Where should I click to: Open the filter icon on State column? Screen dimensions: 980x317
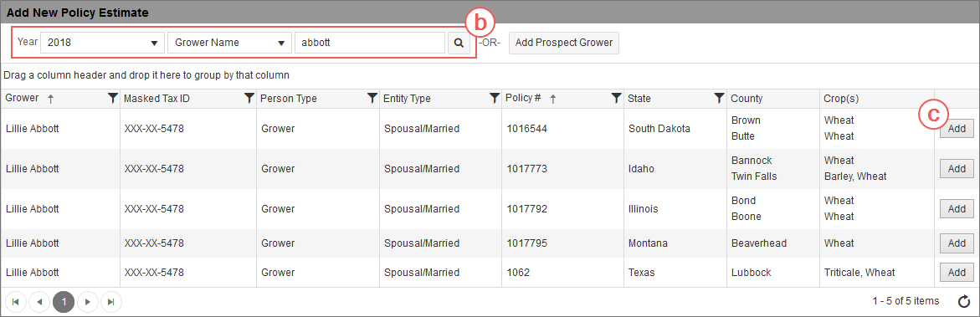pyautogui.click(x=720, y=98)
